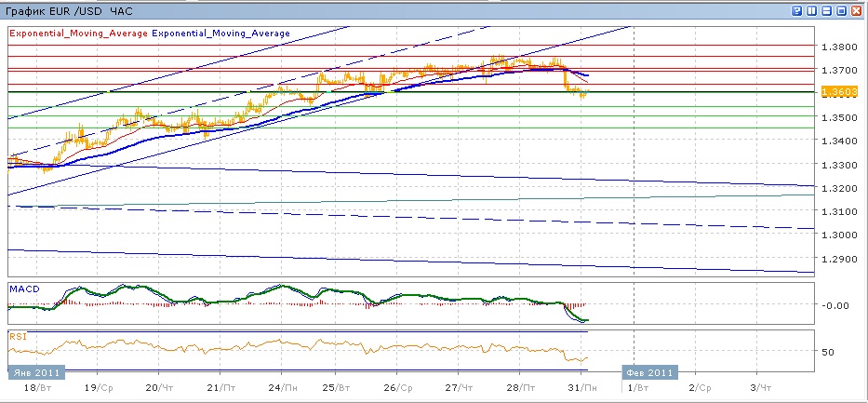This screenshot has width=868, height=403.
Task: Click the RSI indicator label
Action: (18, 336)
